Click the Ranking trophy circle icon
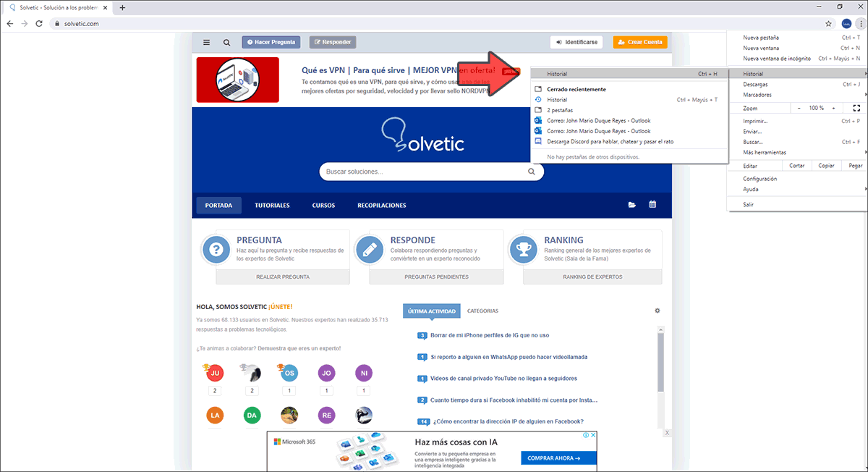Viewport: 868px width, 472px height. click(x=523, y=250)
